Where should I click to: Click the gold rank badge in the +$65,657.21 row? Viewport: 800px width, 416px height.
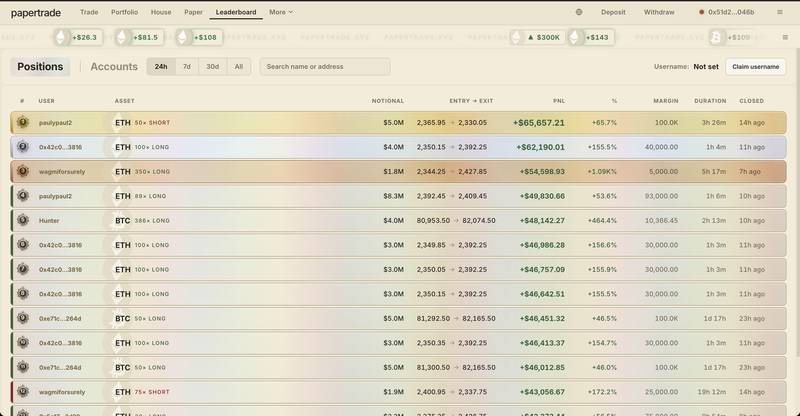pyautogui.click(x=22, y=122)
